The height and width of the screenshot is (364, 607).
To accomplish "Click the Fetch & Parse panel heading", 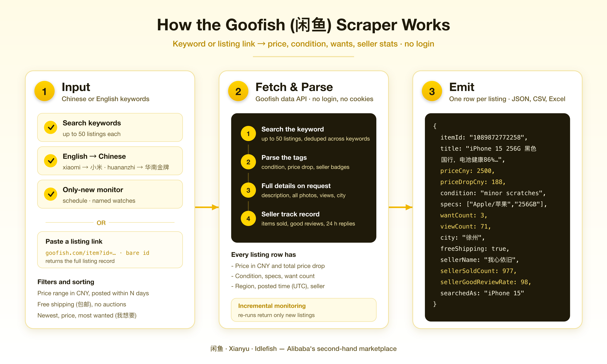I will pos(294,87).
